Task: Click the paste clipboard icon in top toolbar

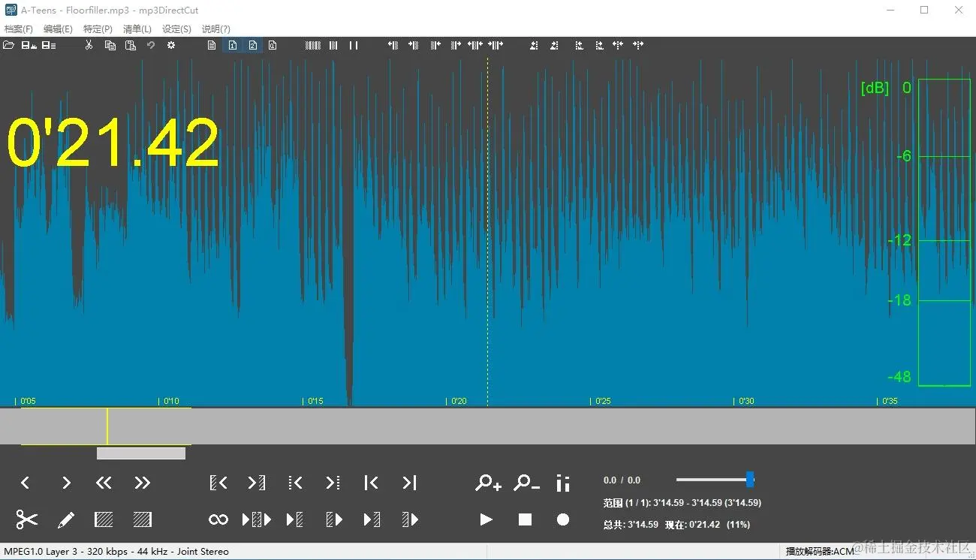Action: 131,46
